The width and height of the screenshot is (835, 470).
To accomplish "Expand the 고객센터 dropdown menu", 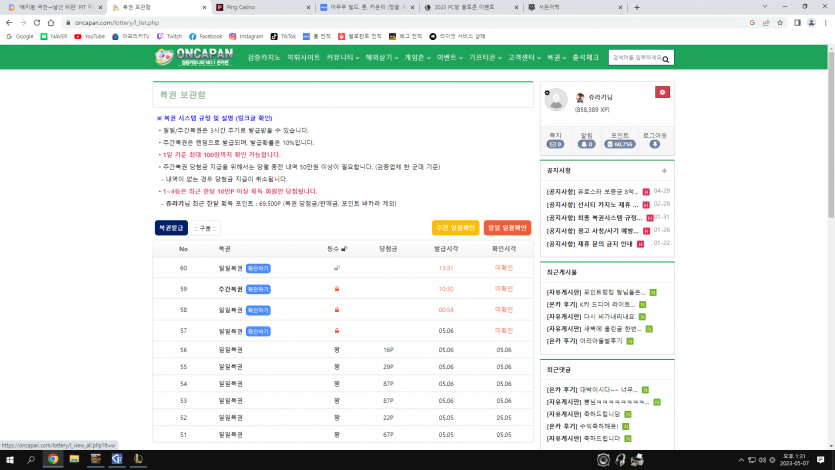I will coord(524,57).
